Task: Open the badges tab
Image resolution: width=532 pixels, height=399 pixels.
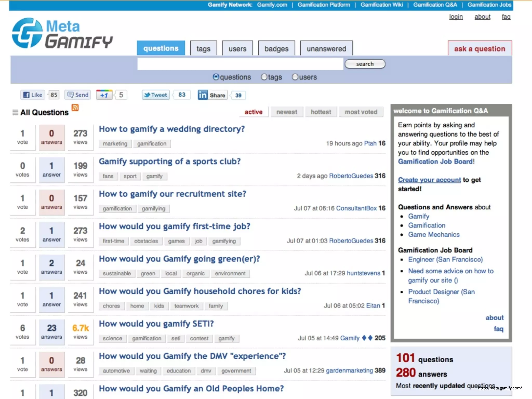Action: (x=276, y=49)
